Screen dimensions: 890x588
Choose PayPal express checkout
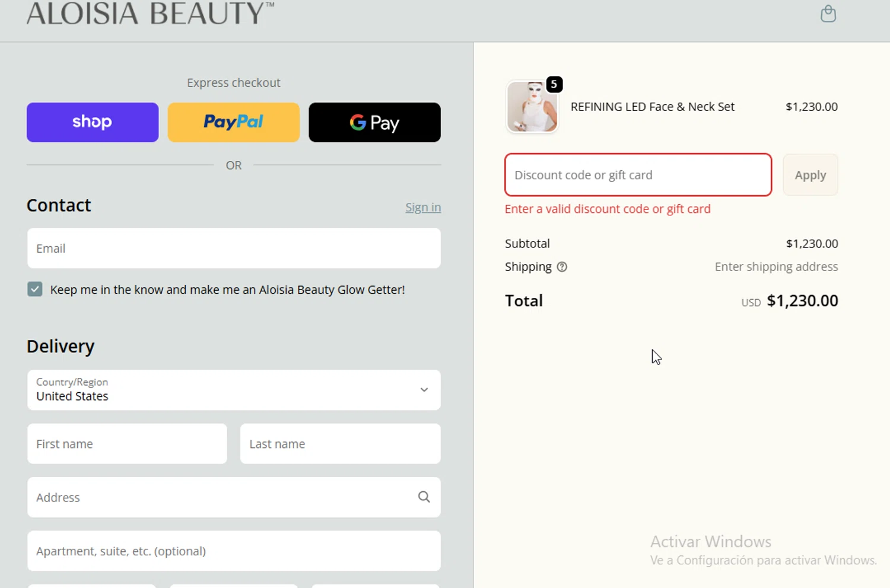pos(234,122)
